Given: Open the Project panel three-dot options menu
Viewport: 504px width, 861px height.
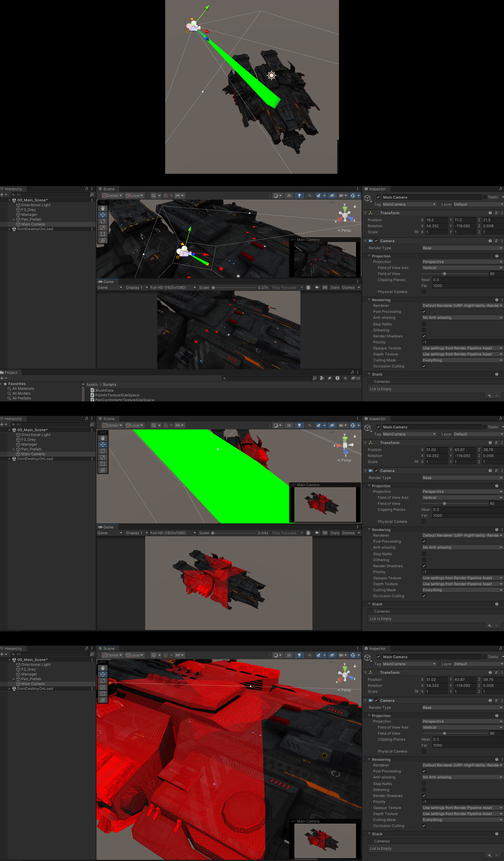Looking at the screenshot, I should tap(358, 372).
